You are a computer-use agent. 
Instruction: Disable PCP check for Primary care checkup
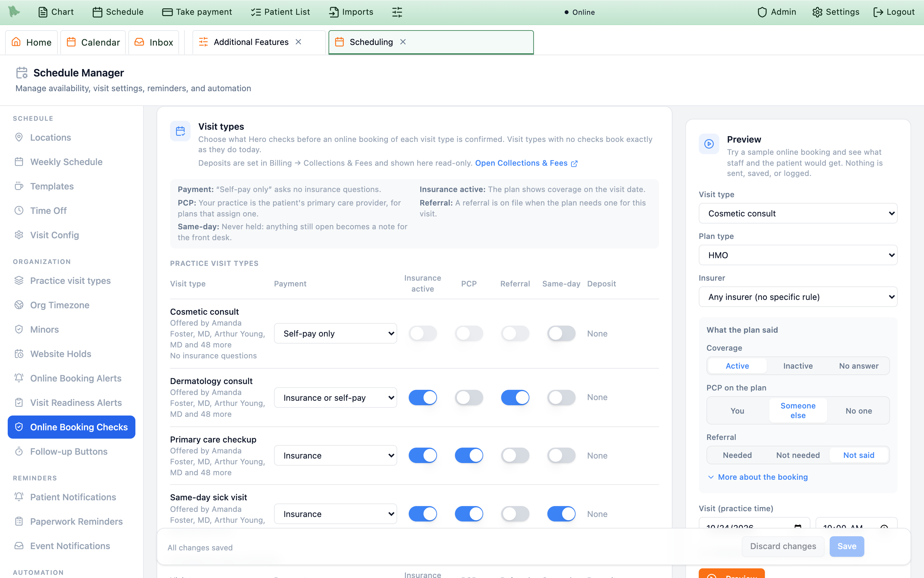[469, 455]
